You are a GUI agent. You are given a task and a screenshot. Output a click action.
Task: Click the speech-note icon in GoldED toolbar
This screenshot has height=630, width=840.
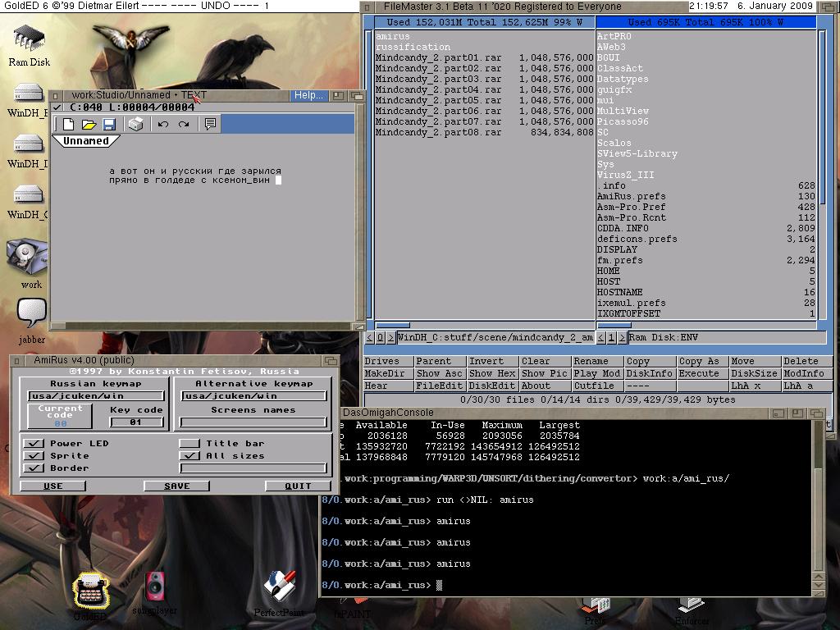click(x=210, y=125)
